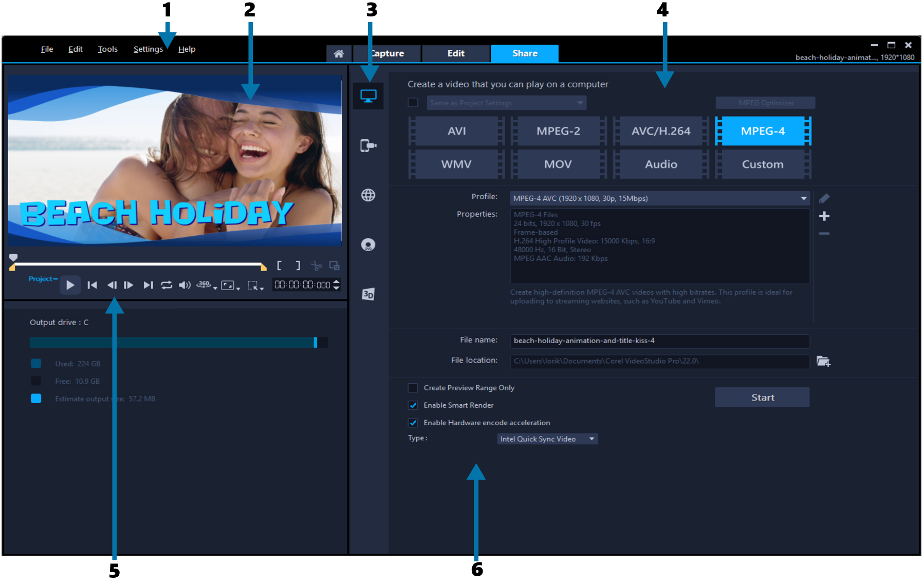Open the Same as Project Settings dropdown
The width and height of the screenshot is (924, 586).
click(x=506, y=103)
